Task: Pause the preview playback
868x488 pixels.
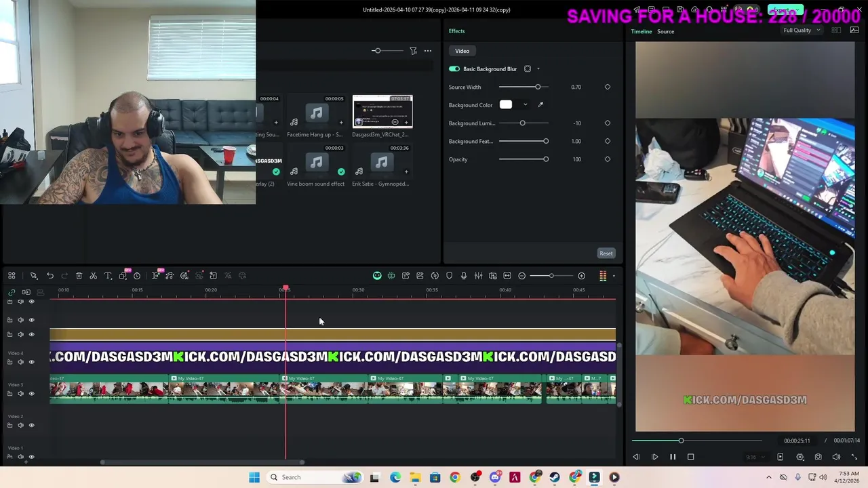Action: click(x=673, y=457)
